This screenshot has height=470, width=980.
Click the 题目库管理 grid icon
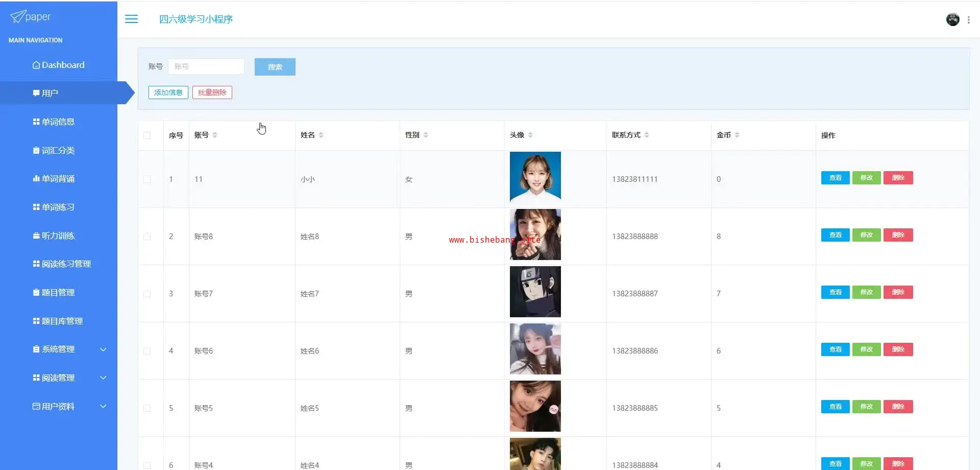(36, 321)
